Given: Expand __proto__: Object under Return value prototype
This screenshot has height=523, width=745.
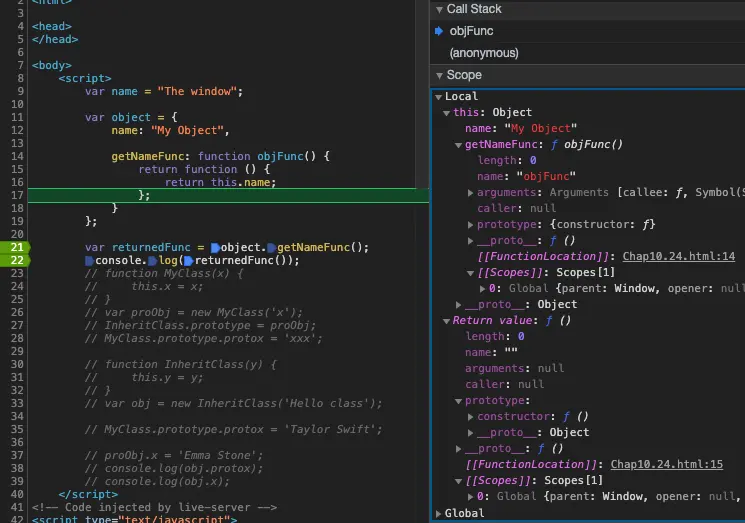Looking at the screenshot, I should click(470, 433).
